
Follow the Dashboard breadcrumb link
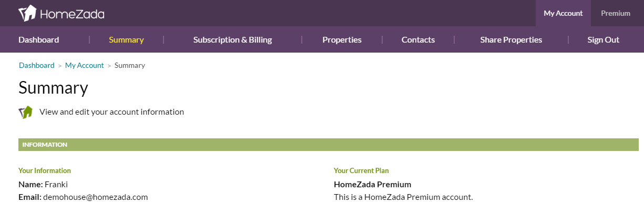point(37,65)
